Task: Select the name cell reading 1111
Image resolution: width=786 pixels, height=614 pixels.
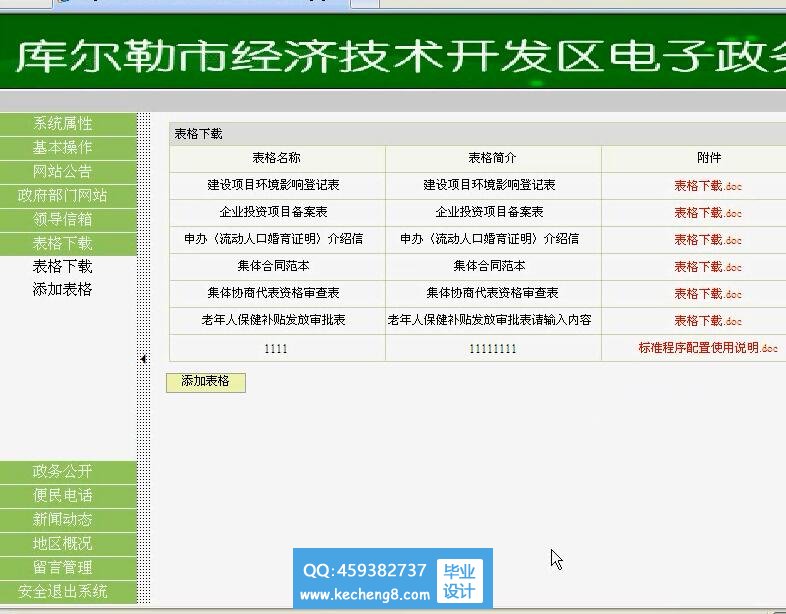Action: 277,348
